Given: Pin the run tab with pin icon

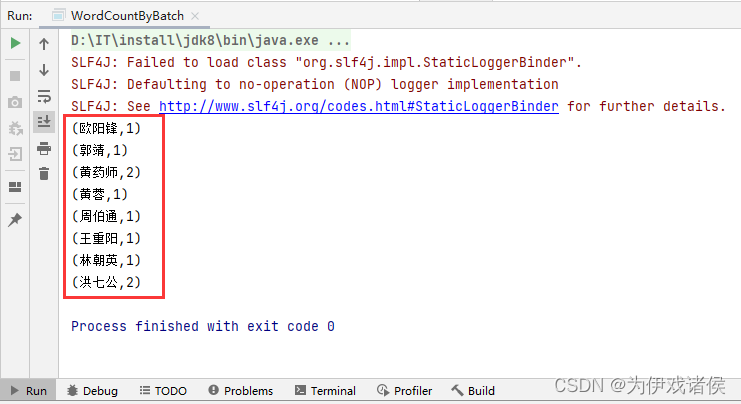Looking at the screenshot, I should tap(15, 220).
